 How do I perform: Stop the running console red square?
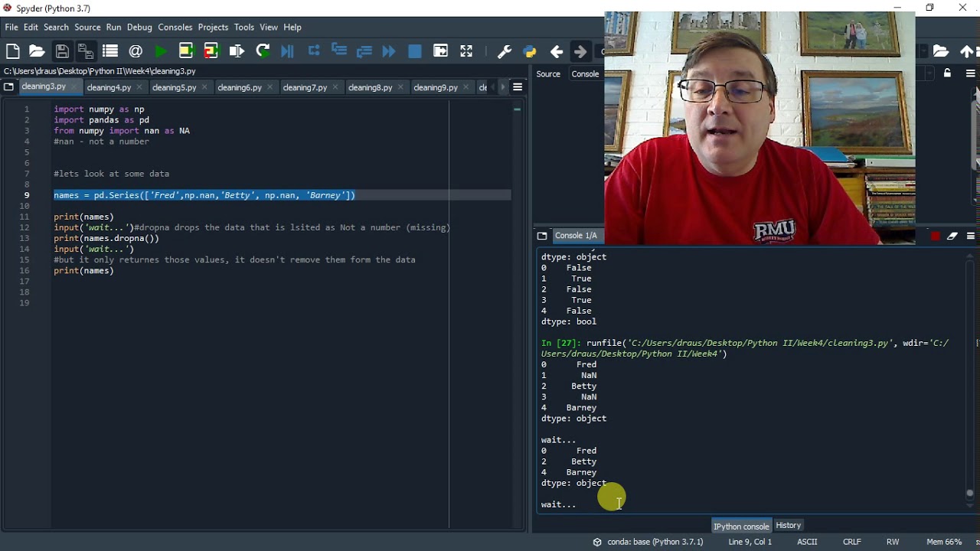935,236
